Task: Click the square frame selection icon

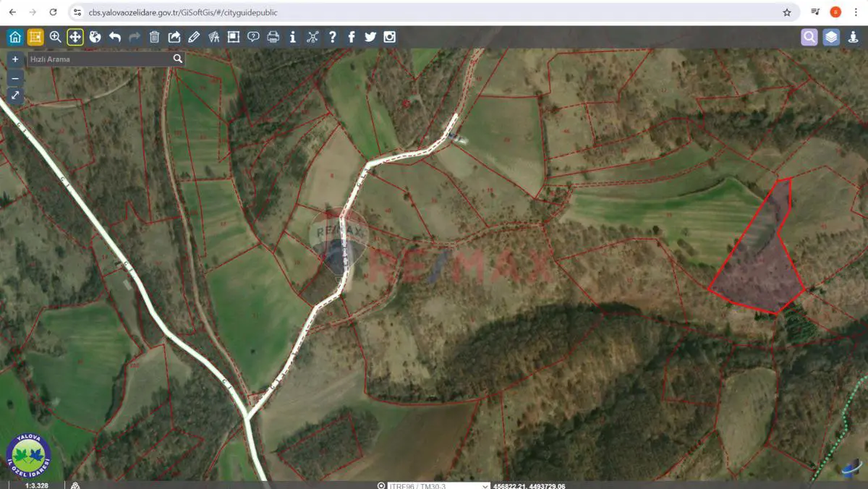Action: 234,37
